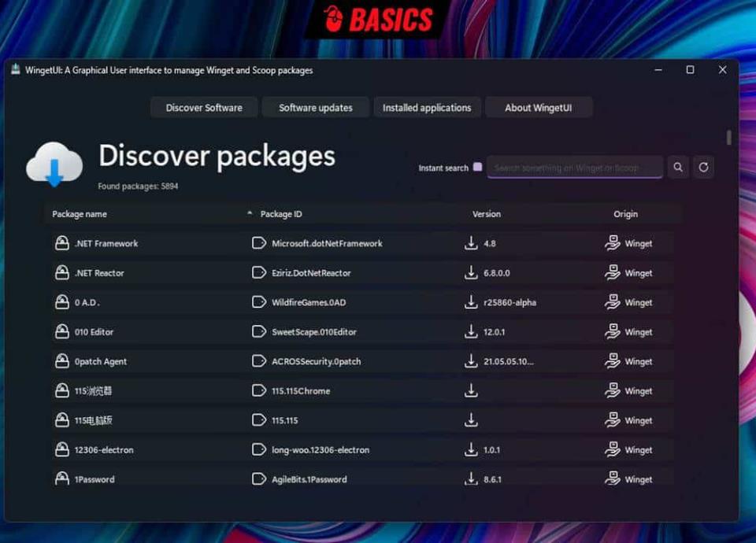Toggle the Instant search checkbox
This screenshot has height=543, width=756.
click(477, 167)
